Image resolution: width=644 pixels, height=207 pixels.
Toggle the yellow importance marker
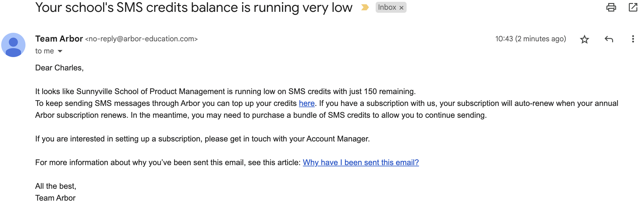pos(365,7)
